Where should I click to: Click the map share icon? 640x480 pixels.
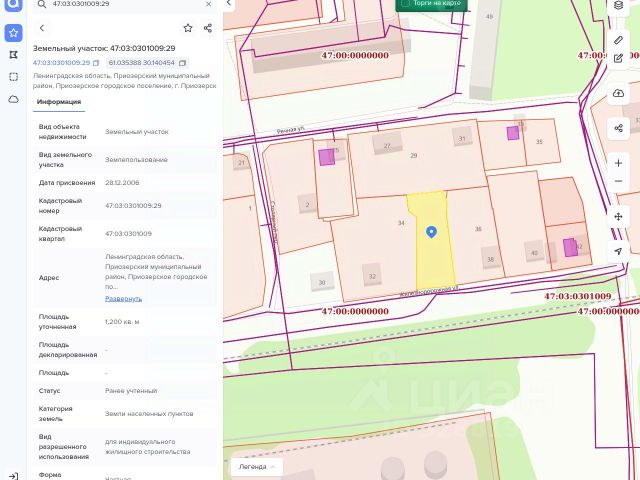coord(618,128)
